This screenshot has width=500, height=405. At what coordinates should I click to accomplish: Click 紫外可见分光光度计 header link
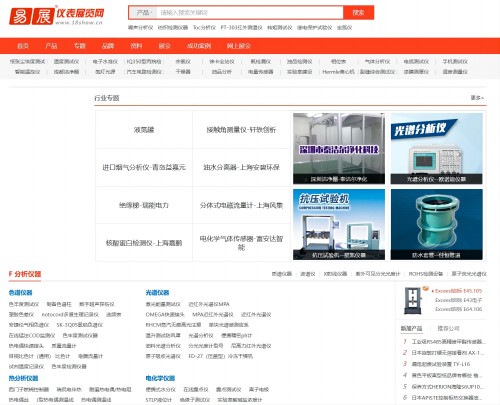click(x=378, y=274)
